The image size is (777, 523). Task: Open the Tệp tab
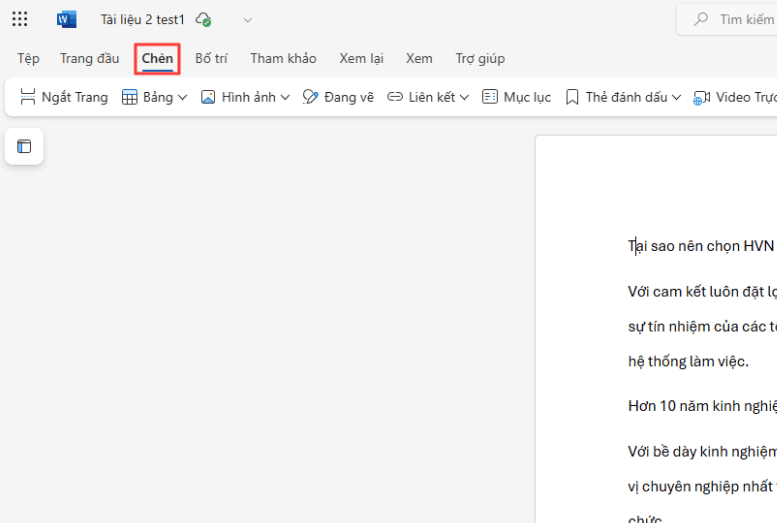[x=28, y=58]
